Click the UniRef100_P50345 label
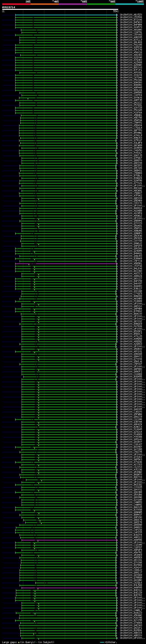The width and height of the screenshot is (146, 644). click(131, 110)
